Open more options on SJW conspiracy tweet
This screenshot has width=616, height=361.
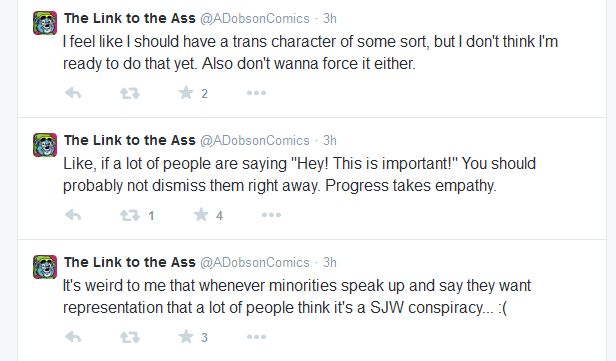[257, 337]
